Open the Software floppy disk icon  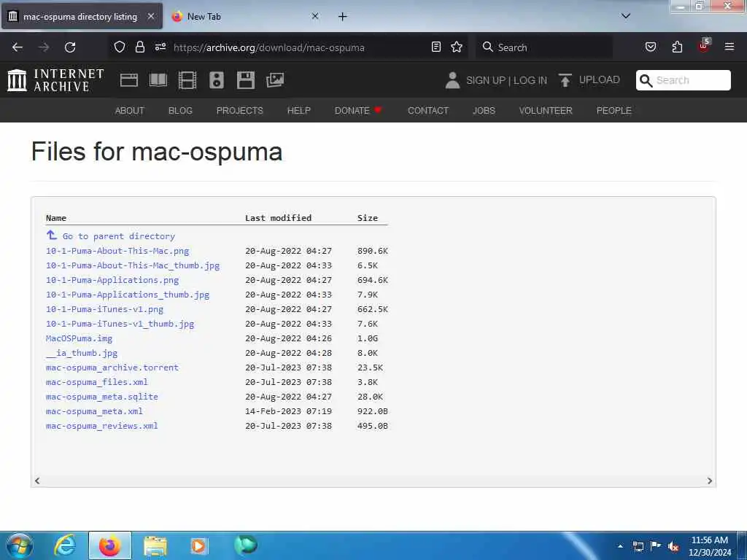pyautogui.click(x=246, y=80)
